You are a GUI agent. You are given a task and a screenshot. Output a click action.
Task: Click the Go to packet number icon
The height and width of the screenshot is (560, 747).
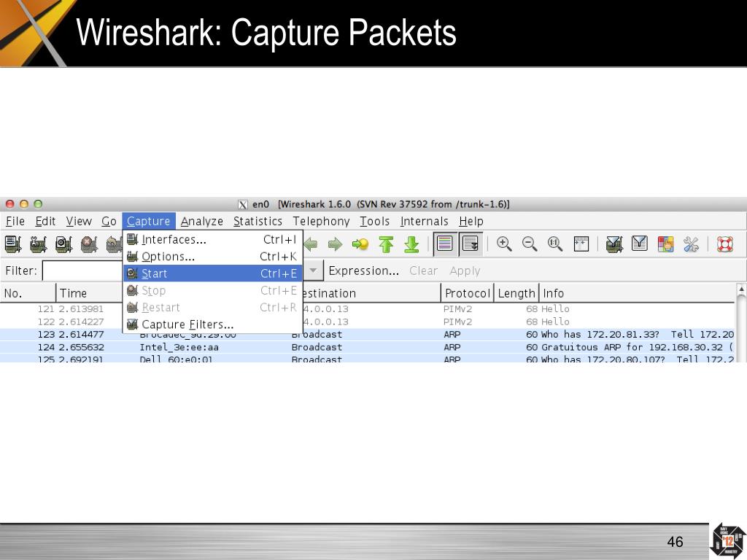360,244
